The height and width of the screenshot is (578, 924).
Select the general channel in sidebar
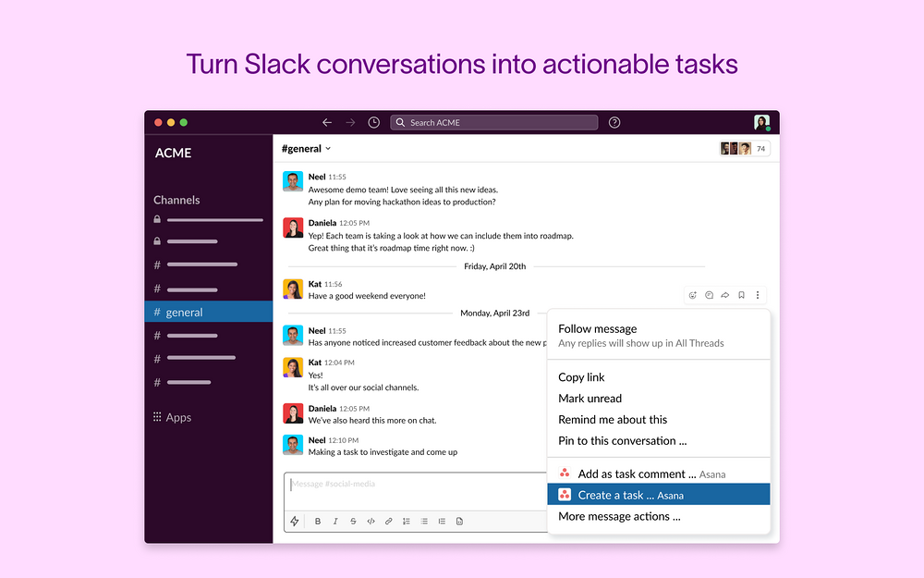point(209,312)
